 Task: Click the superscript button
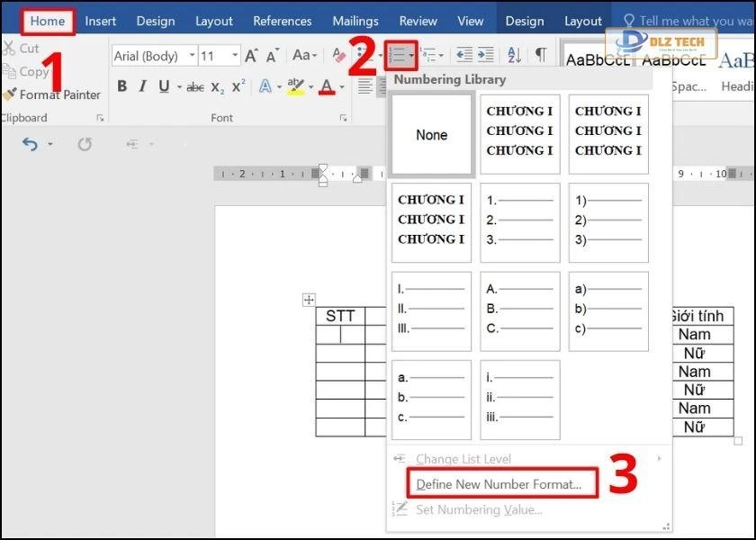pyautogui.click(x=238, y=87)
